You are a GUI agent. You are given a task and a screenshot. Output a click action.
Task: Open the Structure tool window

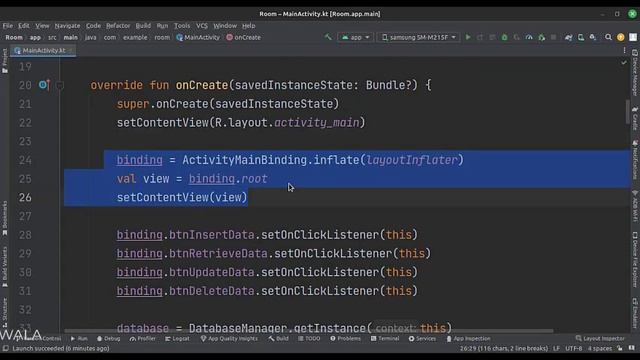click(4, 313)
